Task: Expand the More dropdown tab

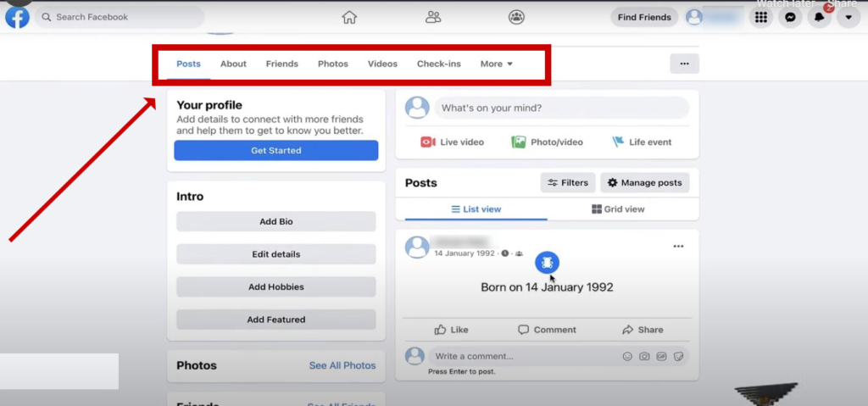Action: tap(497, 64)
